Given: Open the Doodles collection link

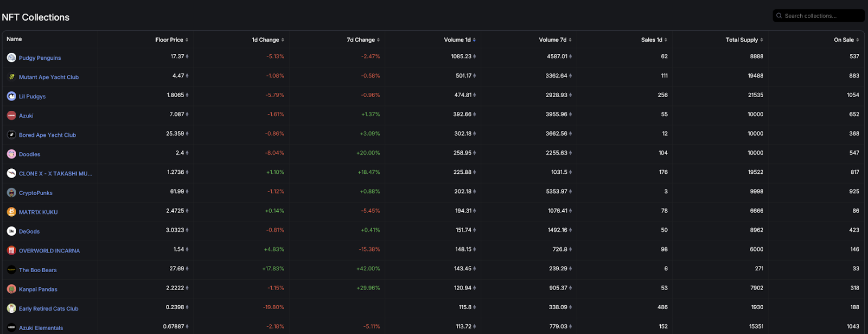Looking at the screenshot, I should pos(29,154).
